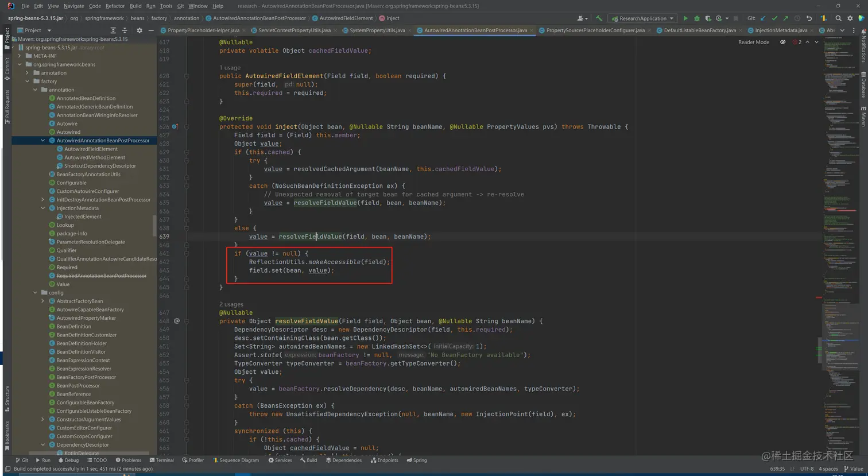Image resolution: width=868 pixels, height=476 pixels.
Task: Run with coverage icon in toolbar
Action: pos(708,18)
